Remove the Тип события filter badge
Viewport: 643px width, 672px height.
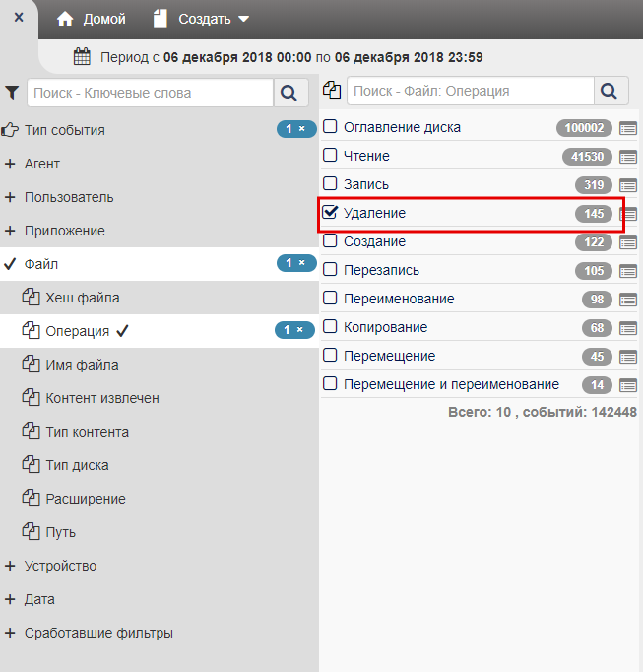click(x=302, y=129)
